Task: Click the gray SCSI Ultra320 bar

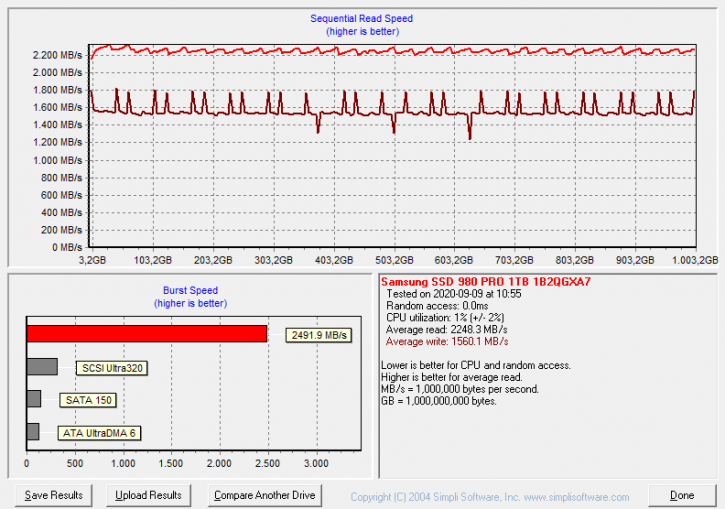Action: click(42, 367)
